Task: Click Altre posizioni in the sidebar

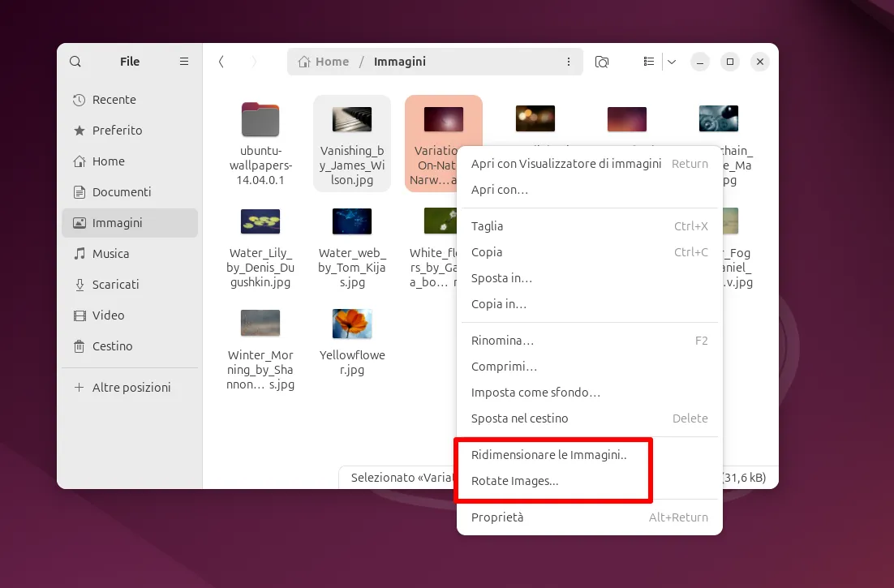Action: pos(130,388)
